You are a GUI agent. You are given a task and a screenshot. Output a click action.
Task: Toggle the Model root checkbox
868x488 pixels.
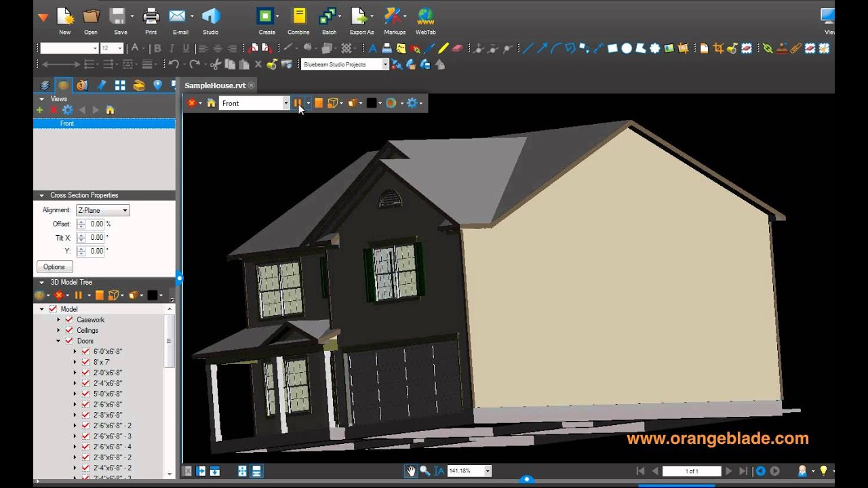[x=53, y=309]
